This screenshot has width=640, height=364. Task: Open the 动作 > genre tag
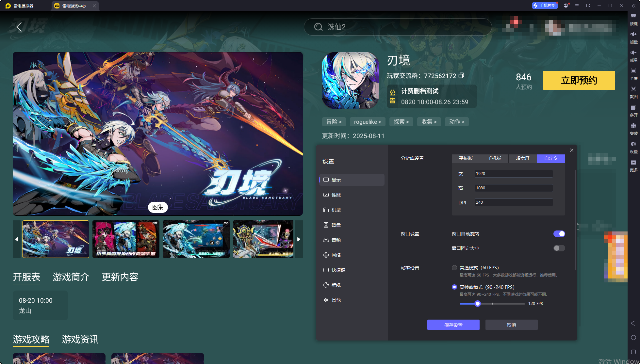click(x=457, y=122)
